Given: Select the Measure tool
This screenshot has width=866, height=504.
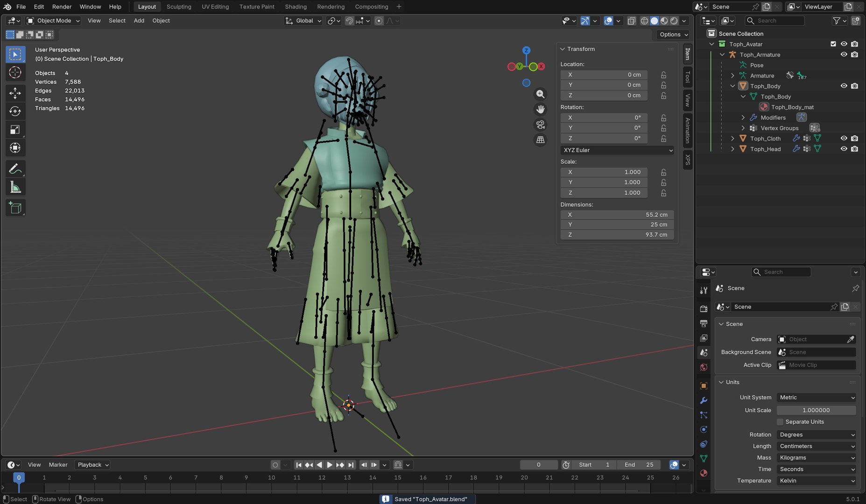Looking at the screenshot, I should point(15,187).
